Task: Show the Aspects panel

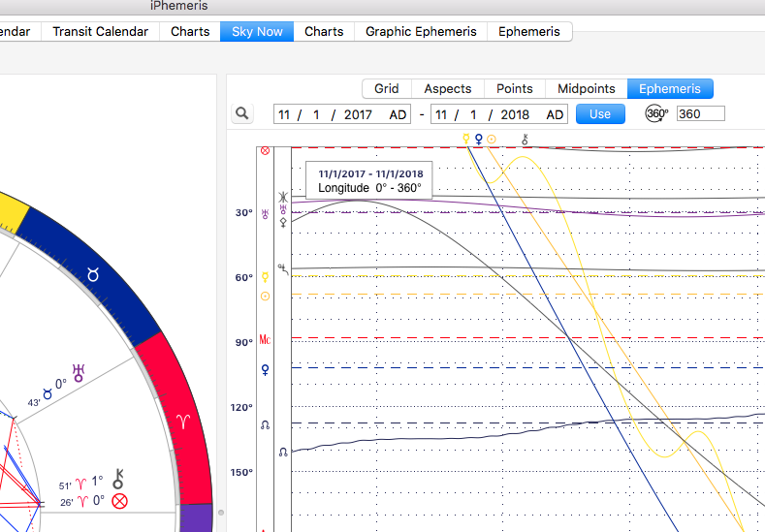Action: pos(448,89)
